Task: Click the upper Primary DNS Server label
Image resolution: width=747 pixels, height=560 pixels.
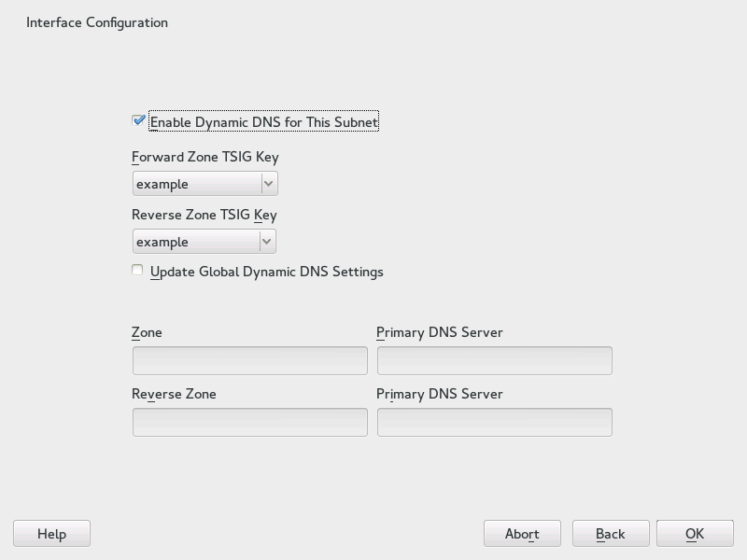Action: point(439,332)
